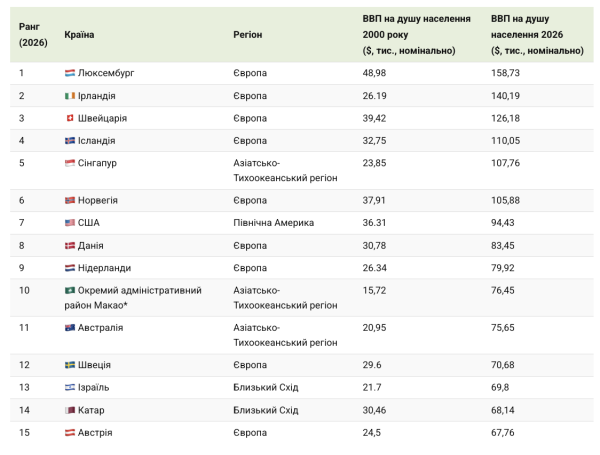Click the Iceland flag icon
The image size is (600, 455).
click(x=70, y=141)
